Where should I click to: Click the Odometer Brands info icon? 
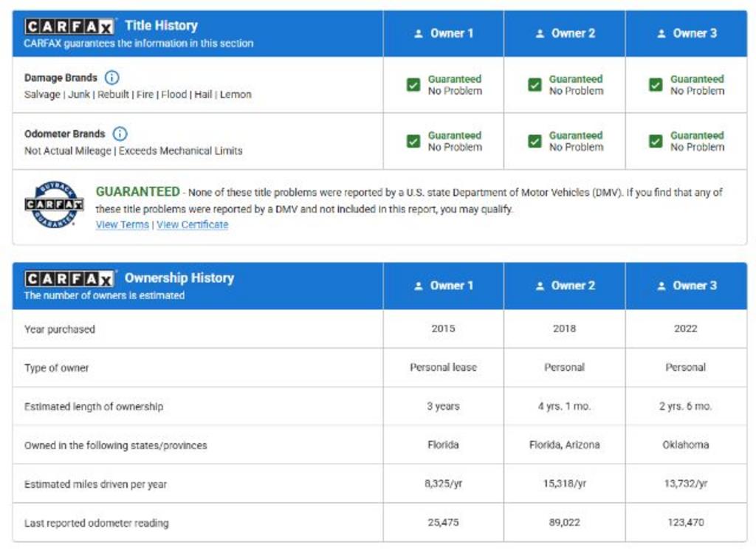tap(120, 134)
